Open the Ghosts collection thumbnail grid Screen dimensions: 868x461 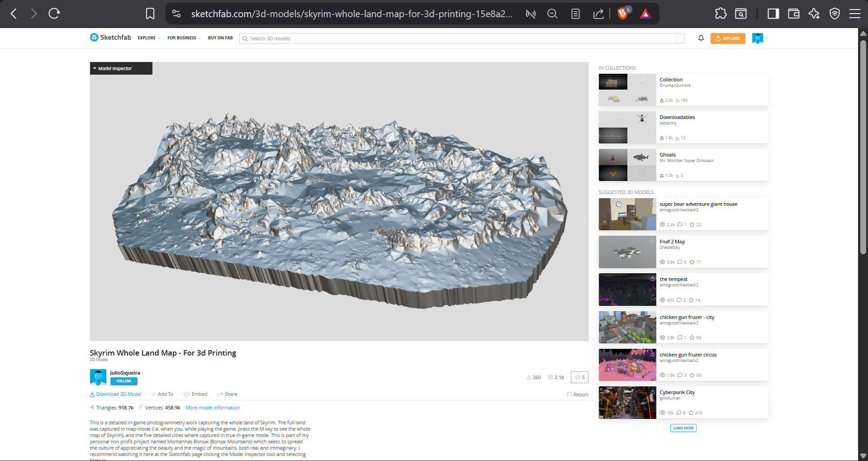[627, 165]
